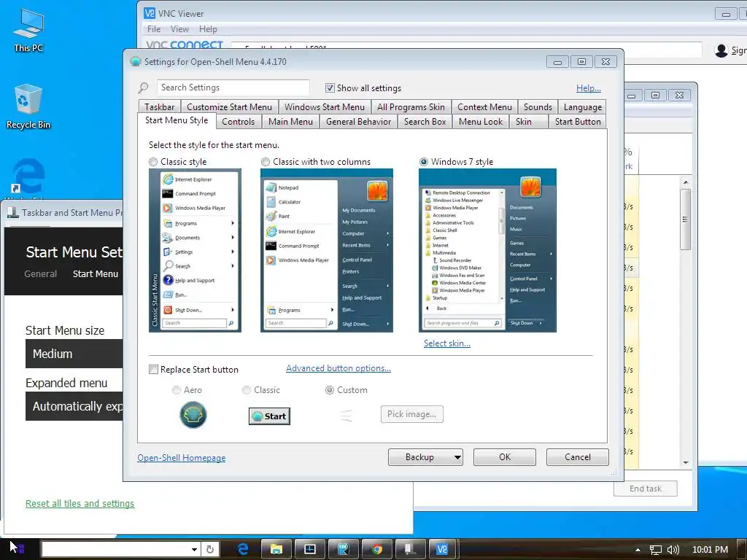
Task: Click the Classic Start button image
Action: 269,416
